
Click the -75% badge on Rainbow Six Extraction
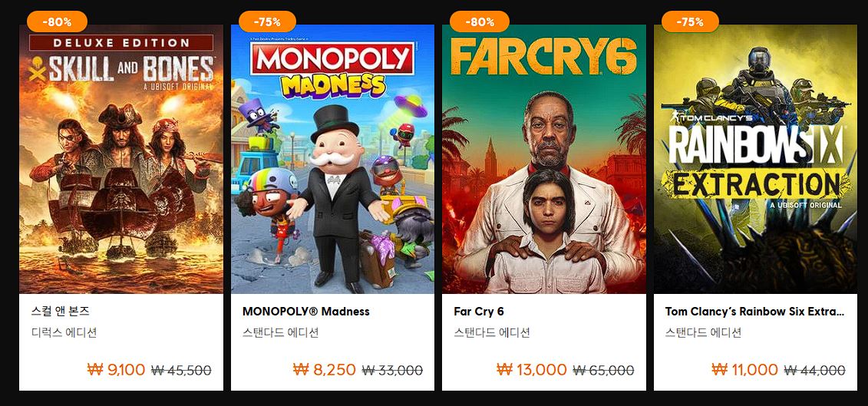point(690,21)
